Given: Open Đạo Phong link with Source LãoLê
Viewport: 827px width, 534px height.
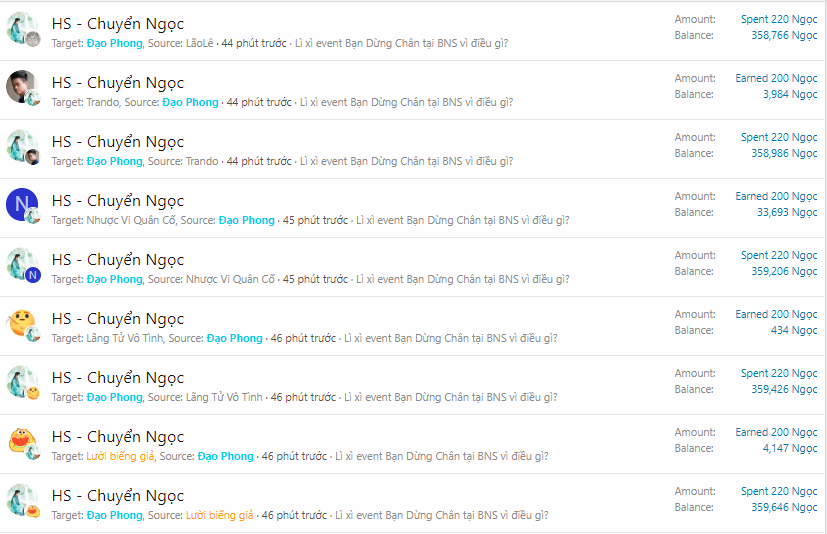Looking at the screenshot, I should (114, 43).
